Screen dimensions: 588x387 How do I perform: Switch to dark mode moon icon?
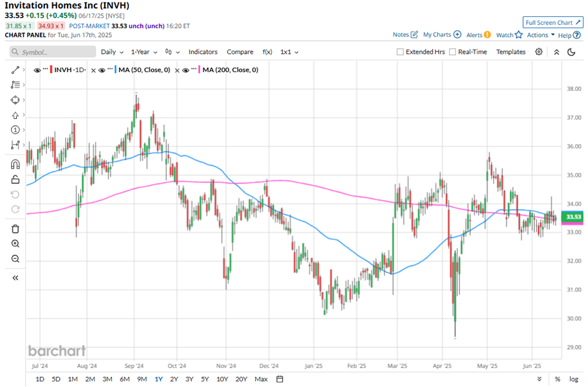571,52
